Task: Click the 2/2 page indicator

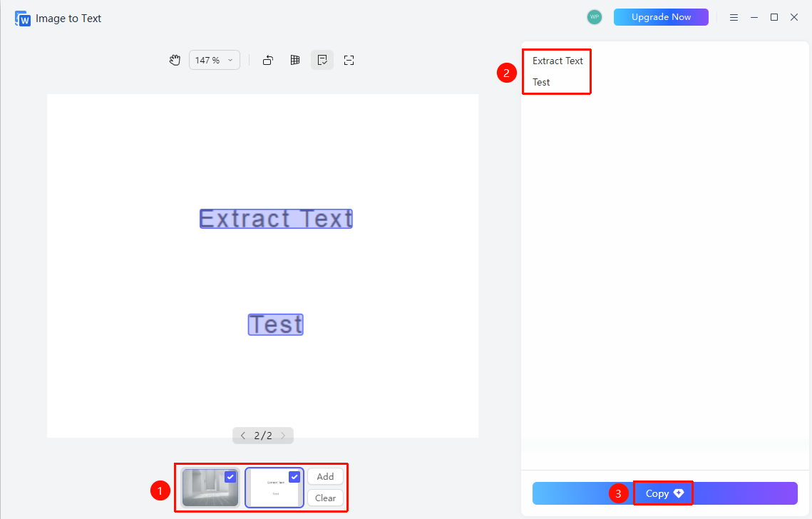Action: (x=263, y=436)
